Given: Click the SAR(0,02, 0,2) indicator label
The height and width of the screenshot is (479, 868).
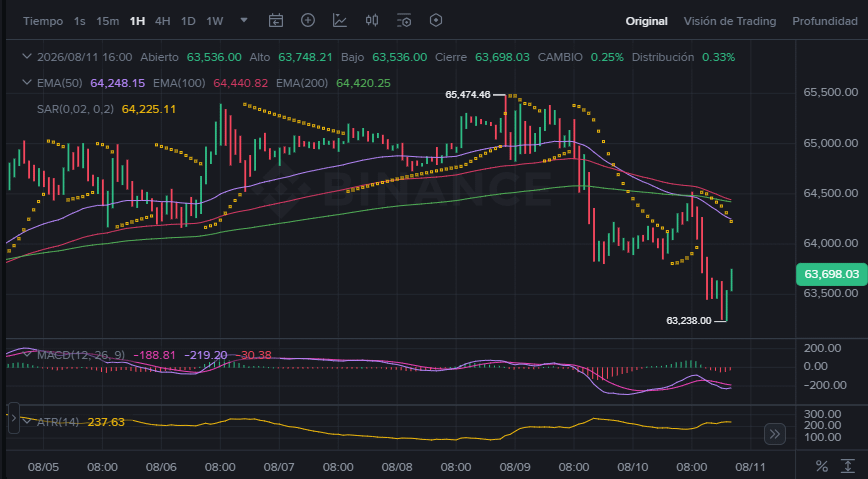Looking at the screenshot, I should [75, 109].
